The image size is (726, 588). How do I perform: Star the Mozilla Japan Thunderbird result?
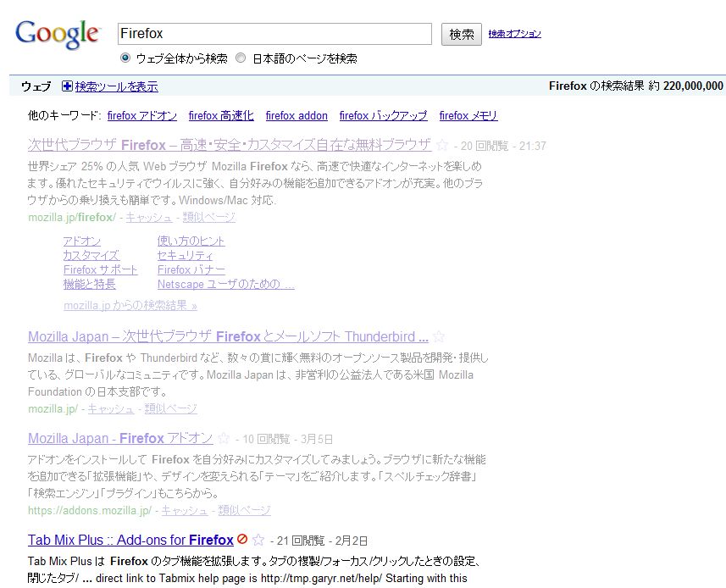439,336
